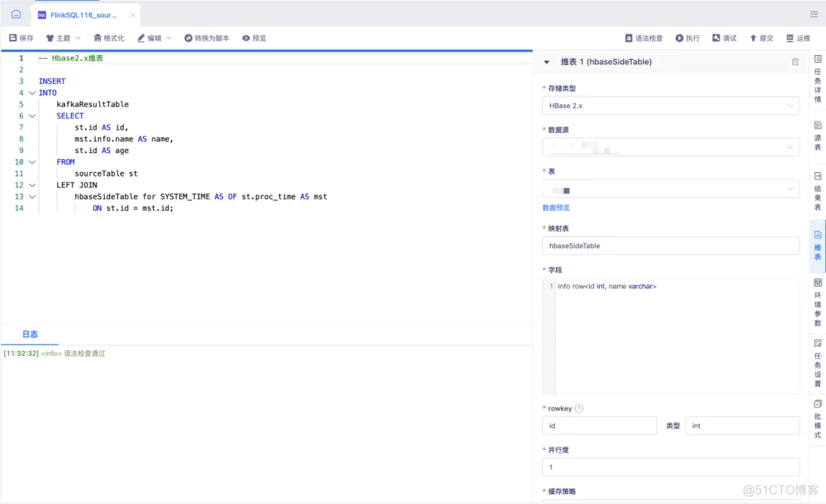Viewport: 826px width, 504px height.
Task: Open 任务设置 task settings sidebar panel
Action: pos(818,363)
